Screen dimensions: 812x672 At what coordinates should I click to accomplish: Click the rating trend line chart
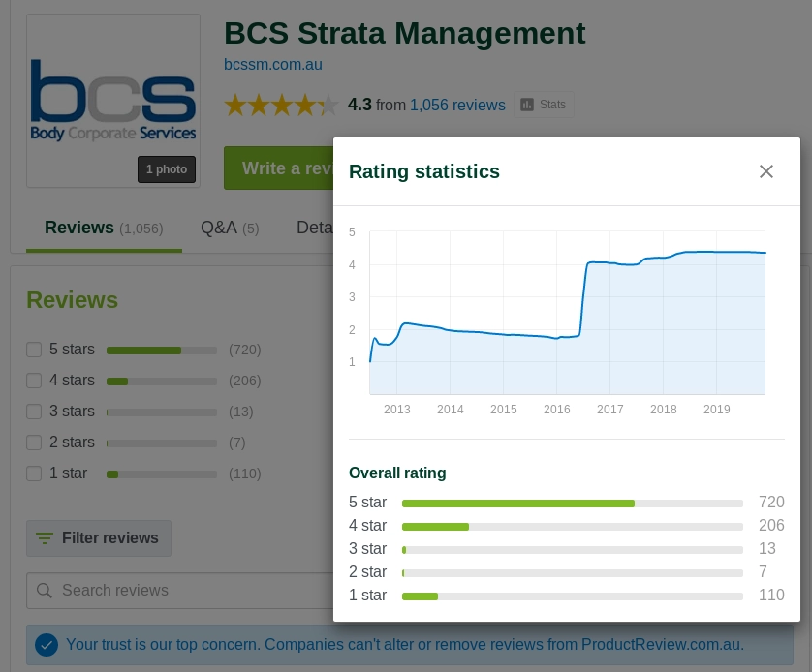568,313
